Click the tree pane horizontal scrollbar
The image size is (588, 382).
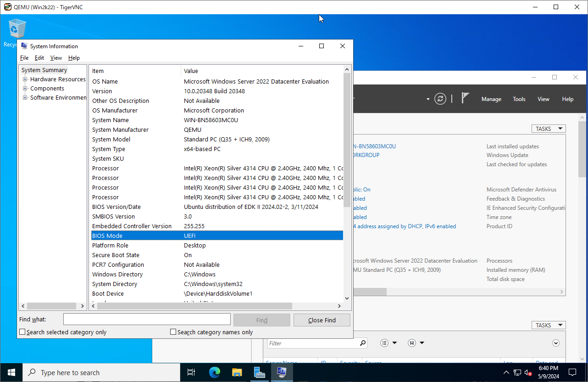(51, 306)
